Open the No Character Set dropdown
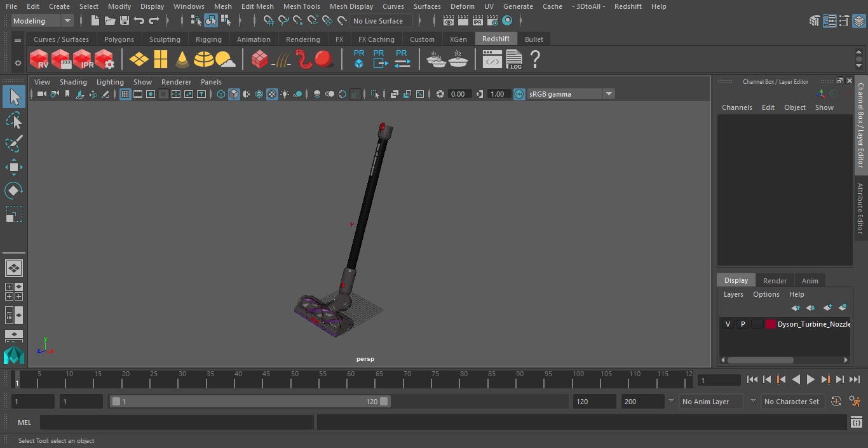The width and height of the screenshot is (868, 448). pyautogui.click(x=792, y=402)
